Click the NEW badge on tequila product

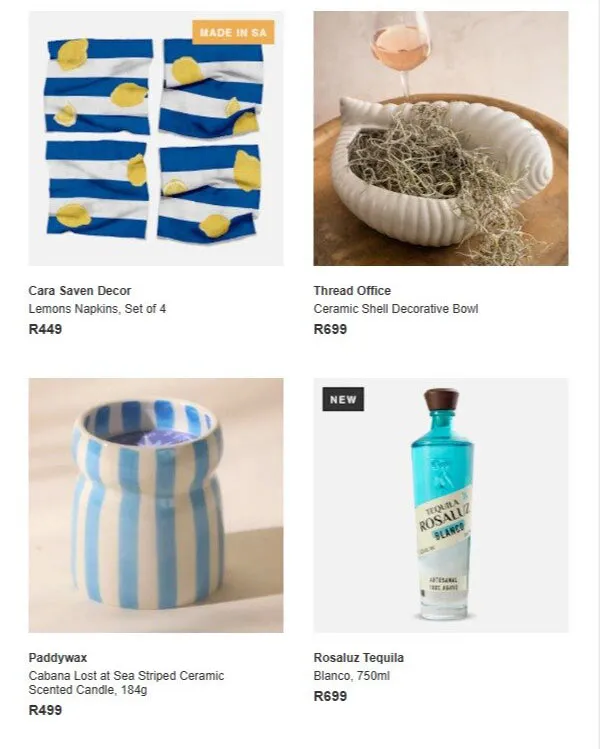point(343,399)
